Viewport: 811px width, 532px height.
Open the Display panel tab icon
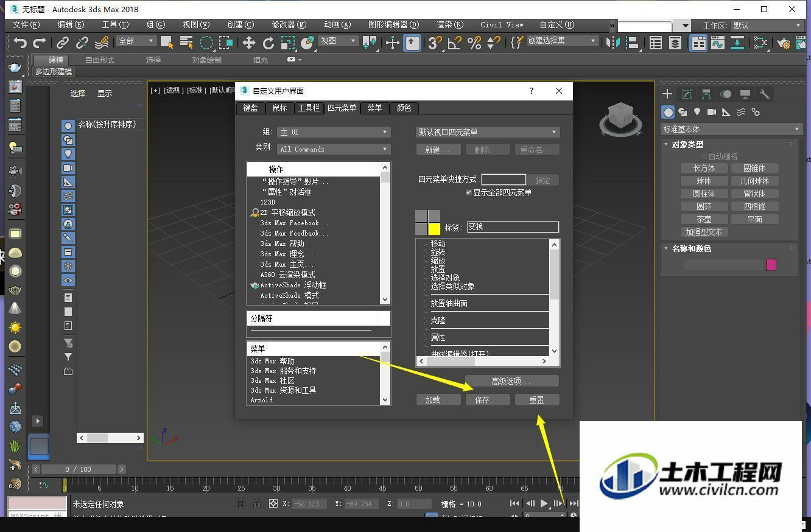[745, 94]
